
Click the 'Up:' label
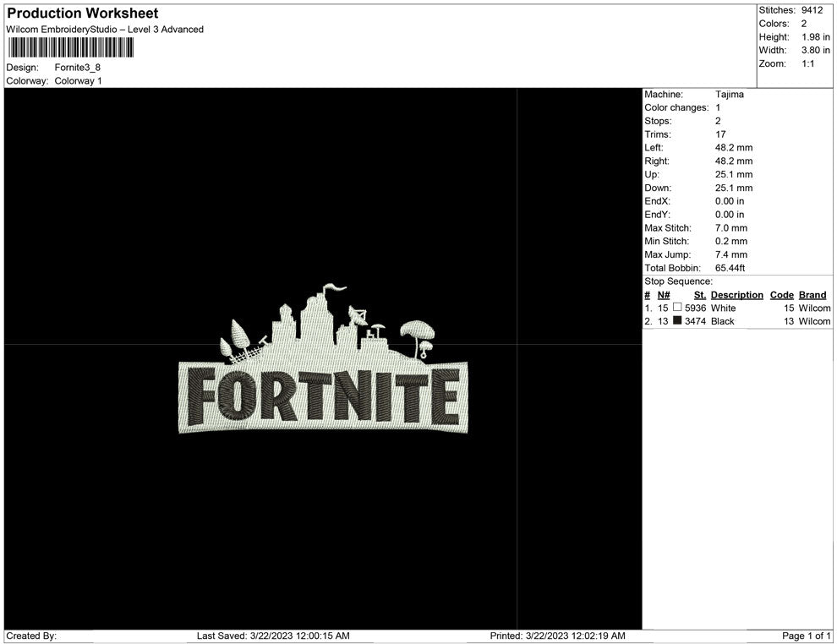(652, 174)
